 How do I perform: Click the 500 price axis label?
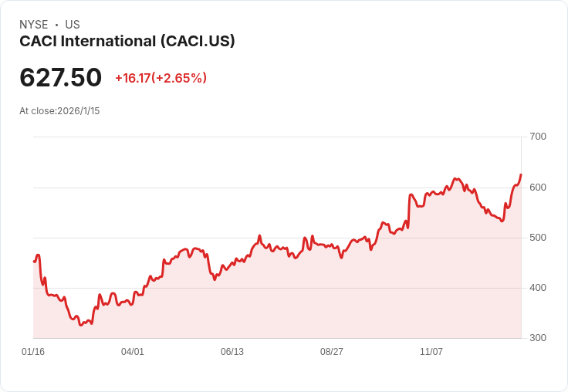coord(538,238)
